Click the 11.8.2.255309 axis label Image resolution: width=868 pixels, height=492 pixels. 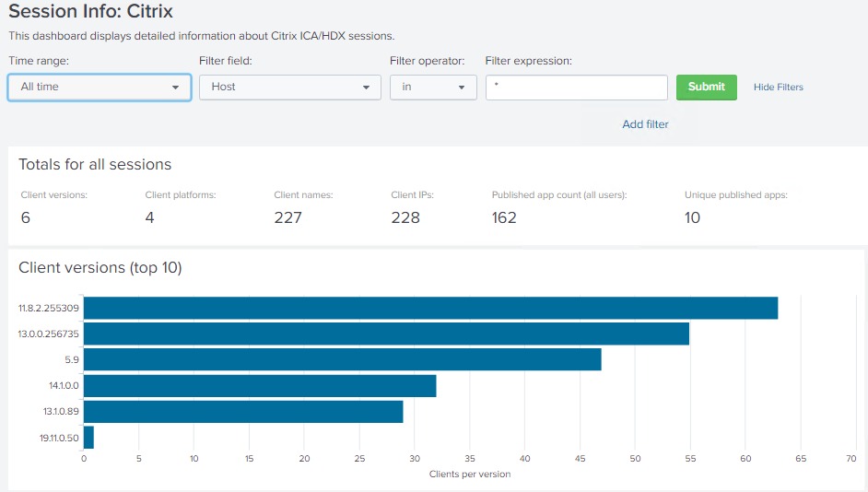tap(49, 309)
